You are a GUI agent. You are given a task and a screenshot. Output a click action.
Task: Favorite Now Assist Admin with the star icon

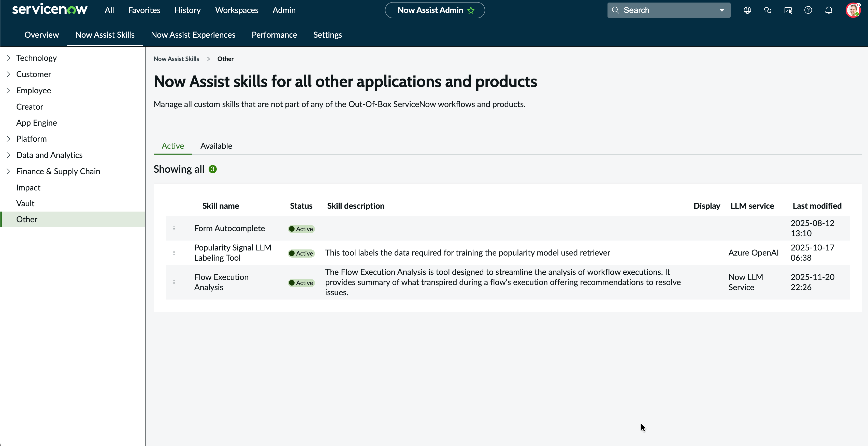[x=471, y=10]
